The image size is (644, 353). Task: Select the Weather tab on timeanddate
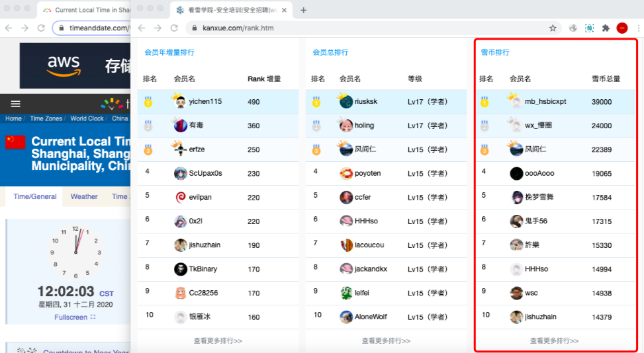pyautogui.click(x=84, y=197)
